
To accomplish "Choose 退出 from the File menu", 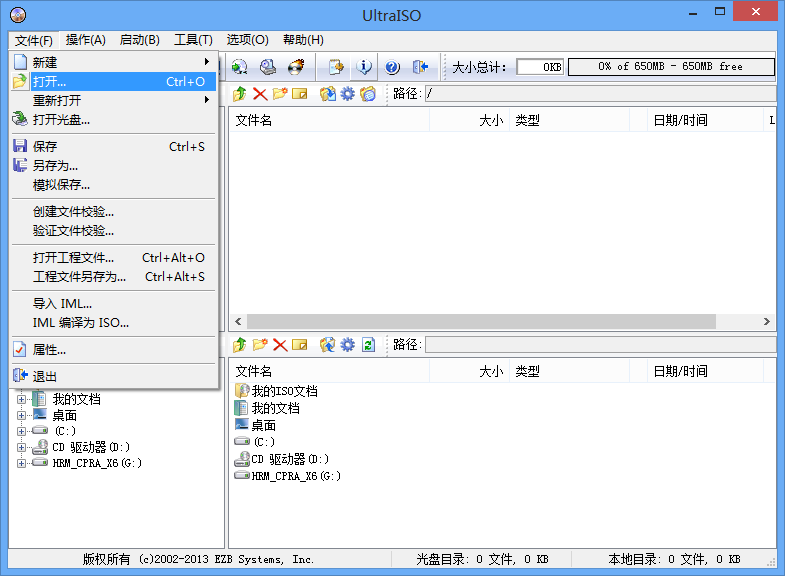I will click(114, 376).
